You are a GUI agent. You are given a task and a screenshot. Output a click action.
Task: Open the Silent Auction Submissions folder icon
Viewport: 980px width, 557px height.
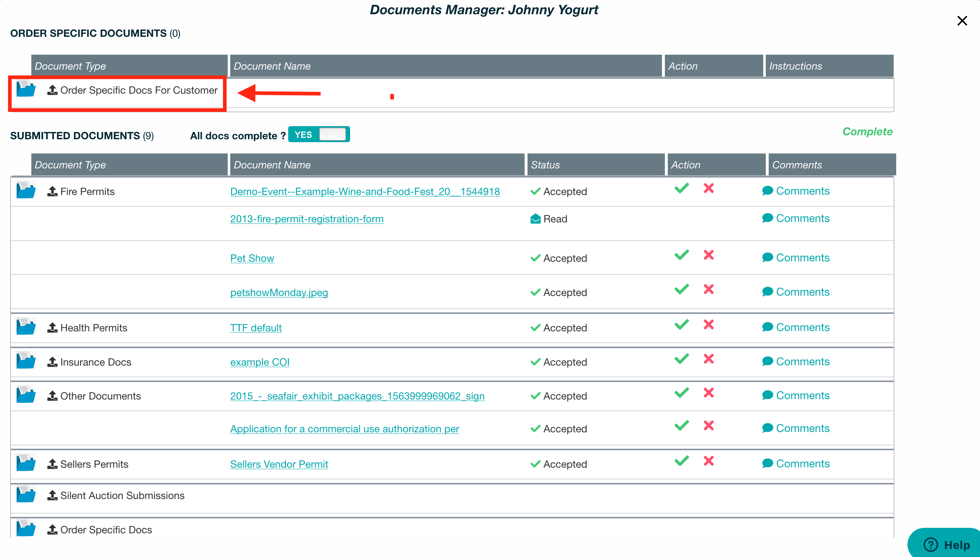point(26,494)
